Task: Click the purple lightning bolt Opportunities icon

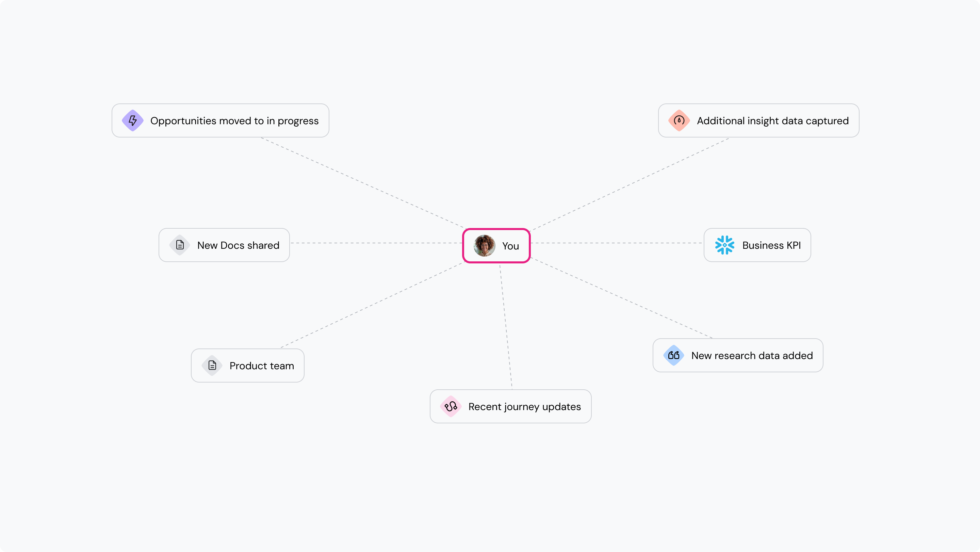Action: [132, 120]
